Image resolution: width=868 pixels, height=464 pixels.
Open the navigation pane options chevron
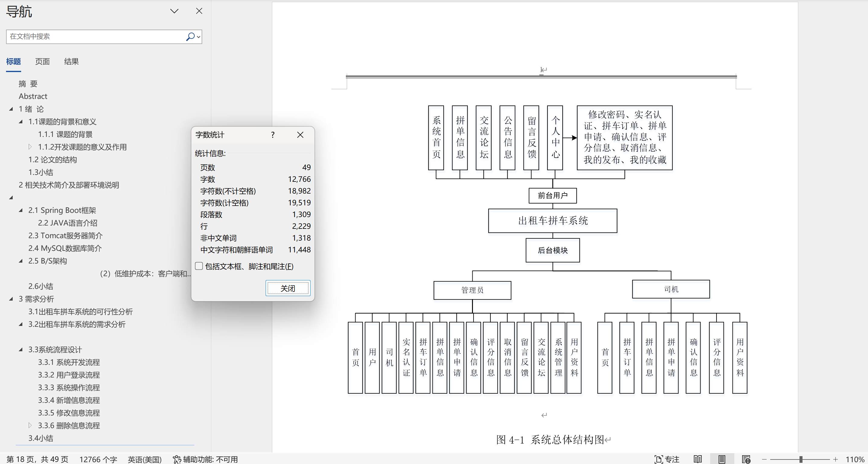coord(174,11)
